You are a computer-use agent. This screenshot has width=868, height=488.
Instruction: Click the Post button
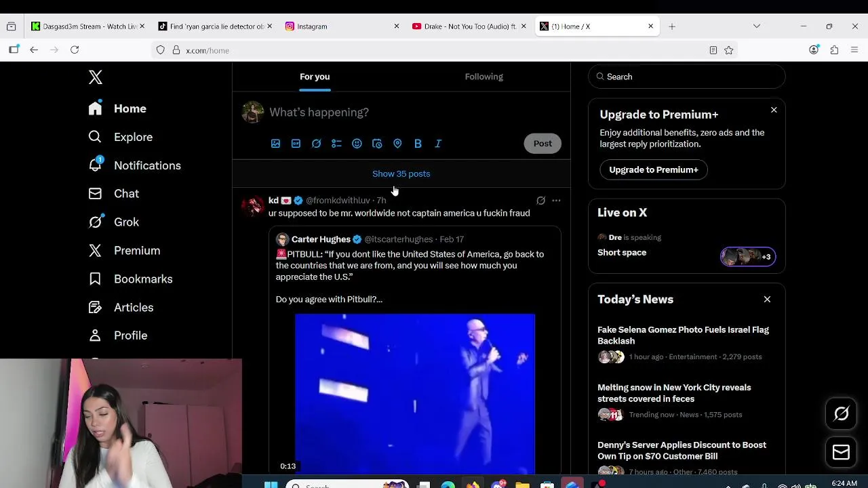[x=542, y=144]
